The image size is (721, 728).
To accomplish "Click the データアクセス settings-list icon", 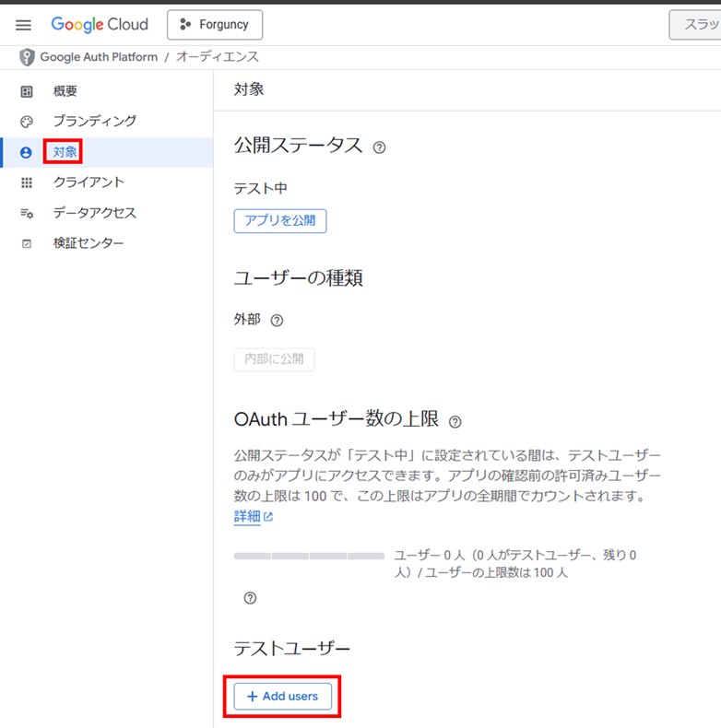I will click(x=27, y=213).
